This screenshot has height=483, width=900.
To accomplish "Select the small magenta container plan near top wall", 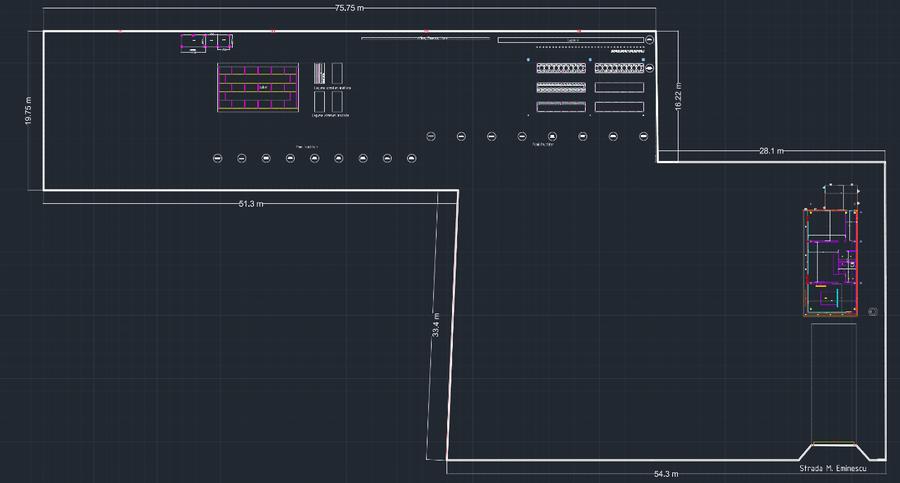I will click(207, 41).
